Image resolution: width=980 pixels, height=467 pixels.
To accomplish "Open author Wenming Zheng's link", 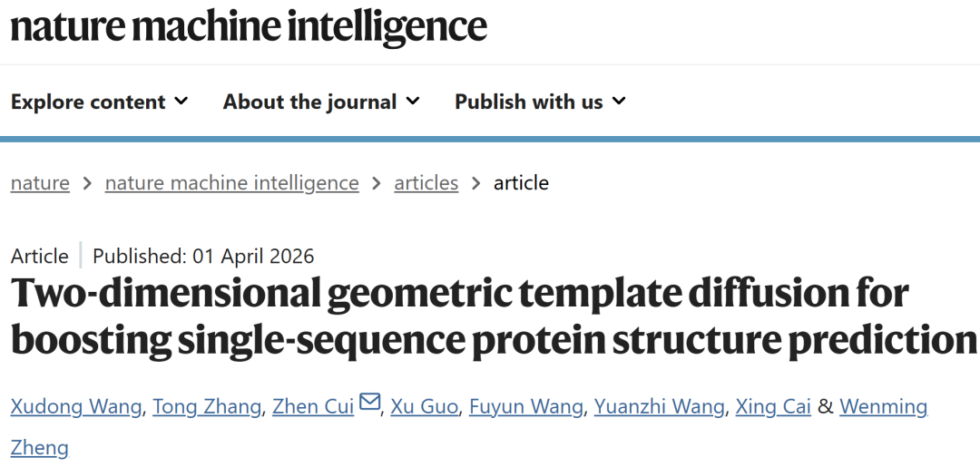I will click(x=883, y=407).
